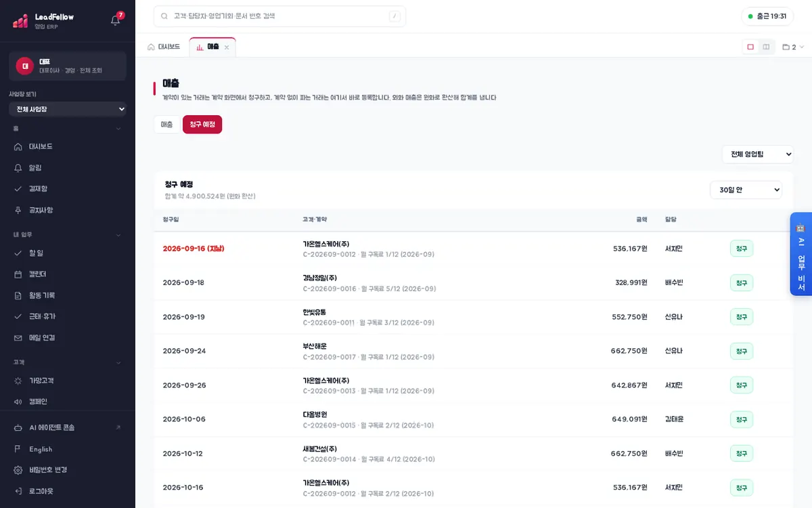Click the slash shortcut key badge in search

(x=394, y=16)
